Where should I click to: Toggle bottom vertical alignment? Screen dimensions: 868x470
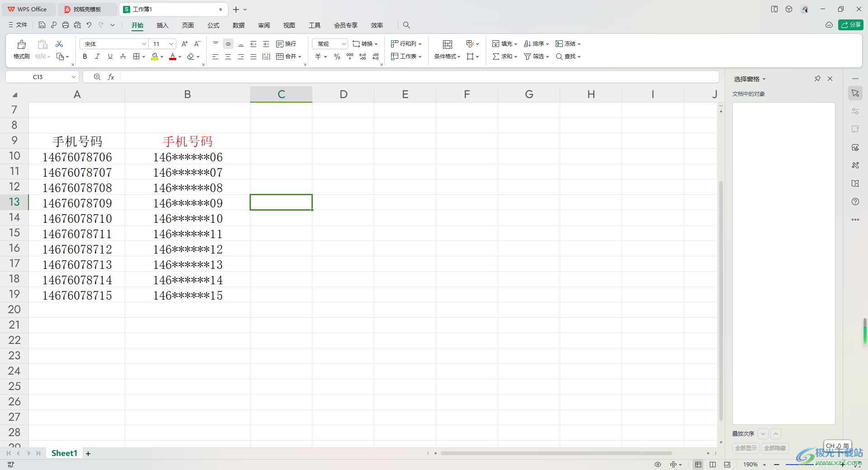click(x=241, y=44)
